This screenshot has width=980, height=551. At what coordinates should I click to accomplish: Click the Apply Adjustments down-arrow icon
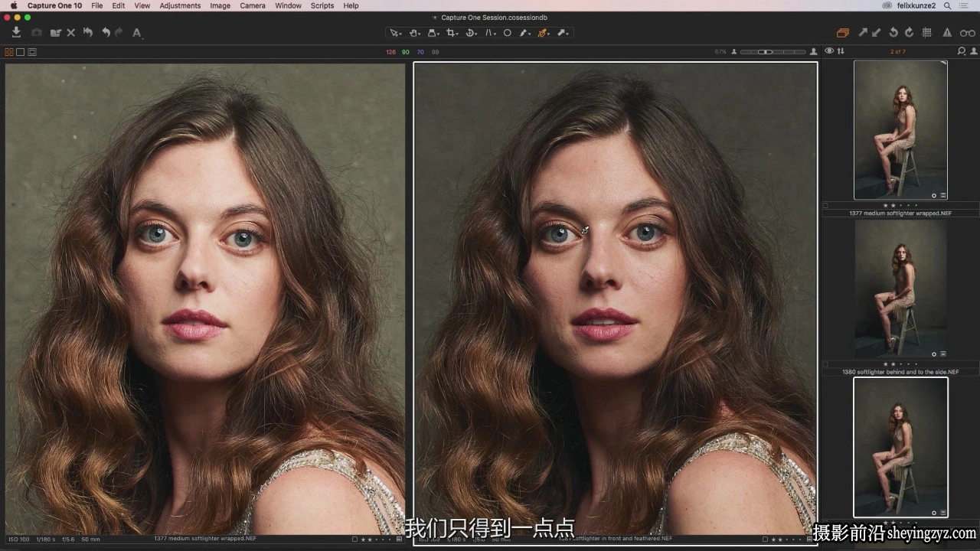[877, 33]
